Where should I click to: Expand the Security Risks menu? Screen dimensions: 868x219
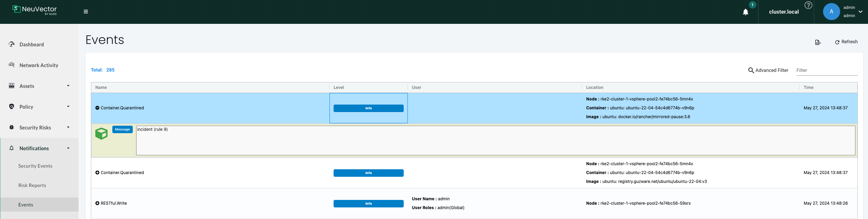pos(39,127)
